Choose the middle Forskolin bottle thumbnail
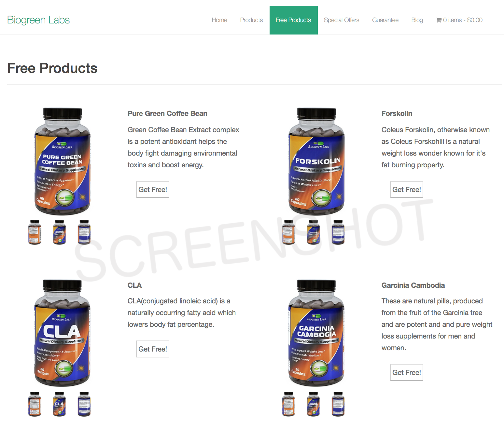 coord(313,232)
